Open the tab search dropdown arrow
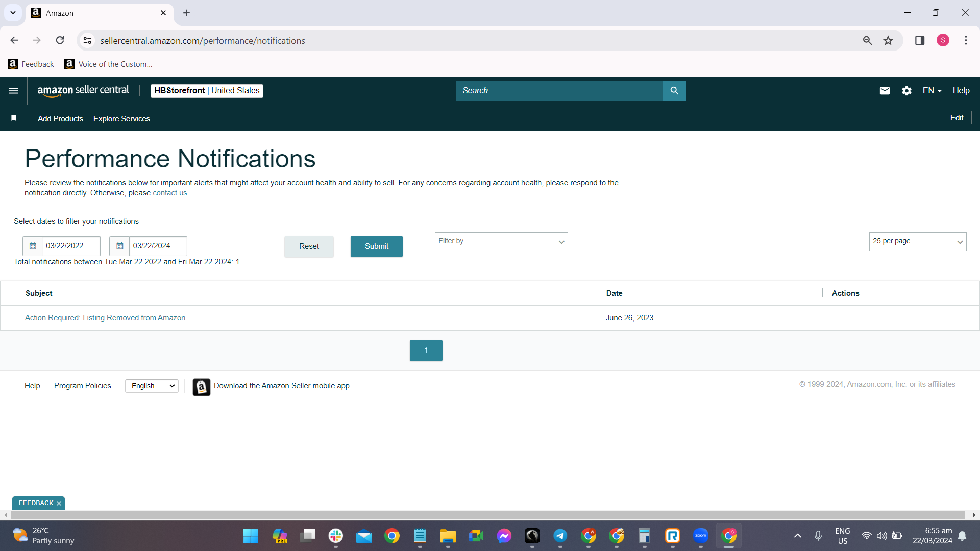The width and height of the screenshot is (980, 551). point(13,13)
